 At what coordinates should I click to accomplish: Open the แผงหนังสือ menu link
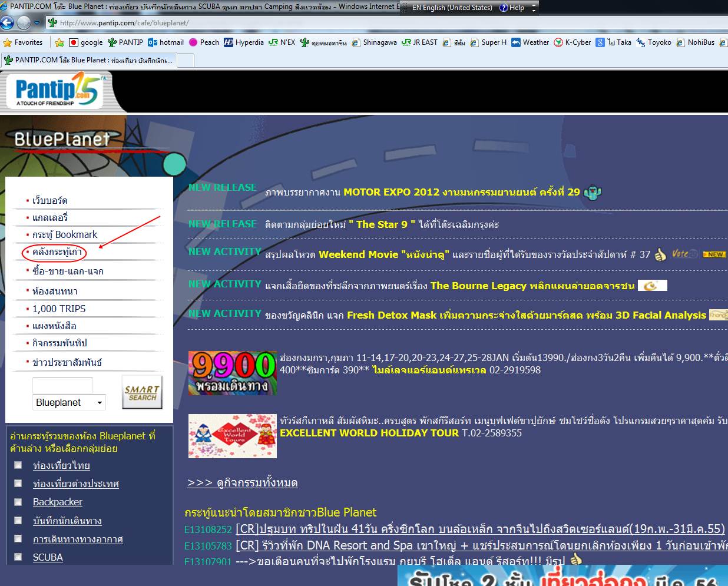pyautogui.click(x=54, y=326)
